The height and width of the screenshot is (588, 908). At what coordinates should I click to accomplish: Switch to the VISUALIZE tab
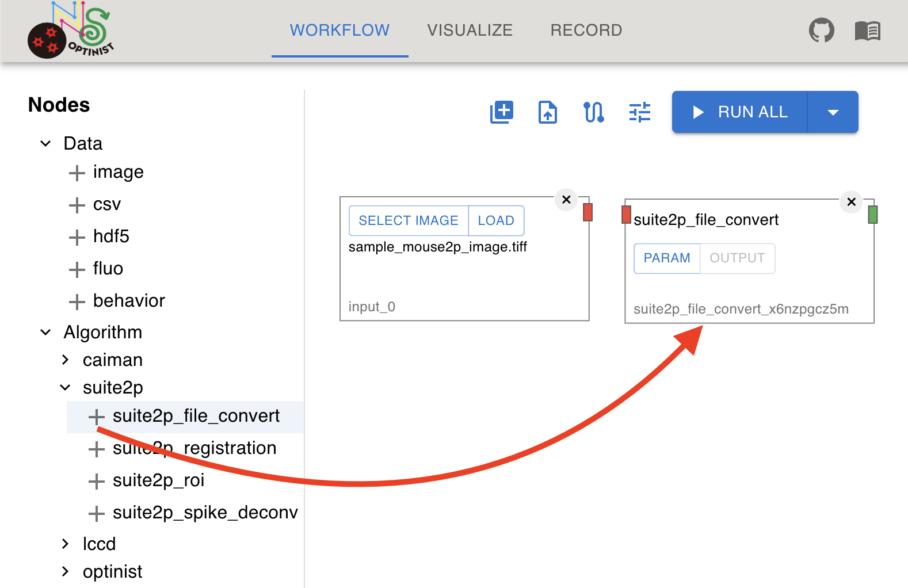pyautogui.click(x=470, y=30)
